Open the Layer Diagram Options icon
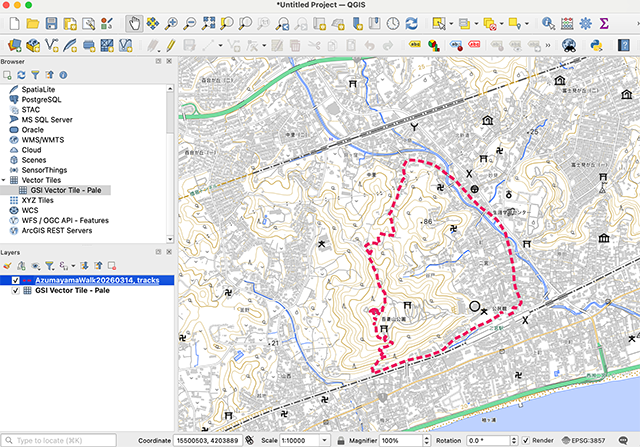 pyautogui.click(x=433, y=45)
